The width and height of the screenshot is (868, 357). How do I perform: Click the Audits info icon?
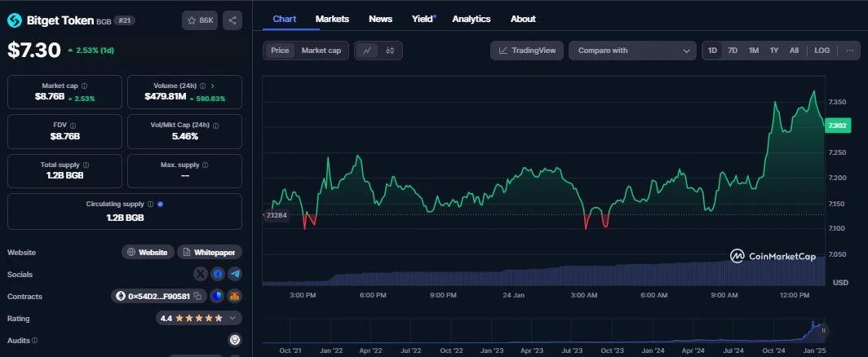tap(35, 341)
